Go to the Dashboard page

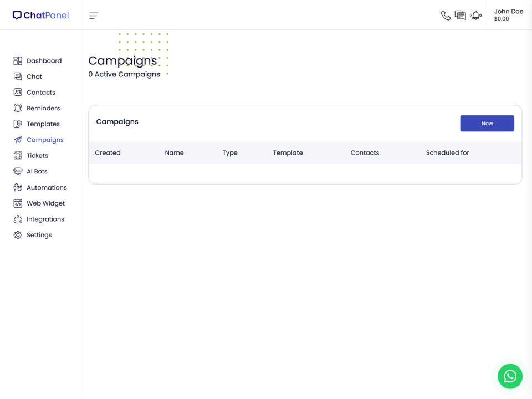click(x=44, y=61)
